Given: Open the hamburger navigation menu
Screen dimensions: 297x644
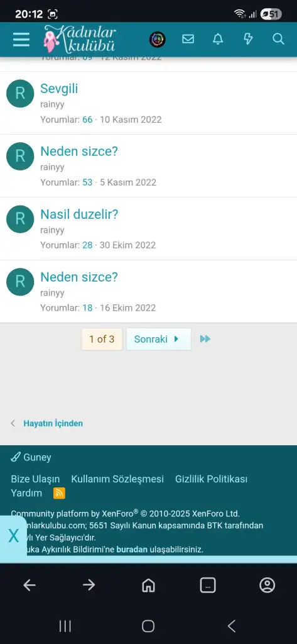Looking at the screenshot, I should point(21,40).
